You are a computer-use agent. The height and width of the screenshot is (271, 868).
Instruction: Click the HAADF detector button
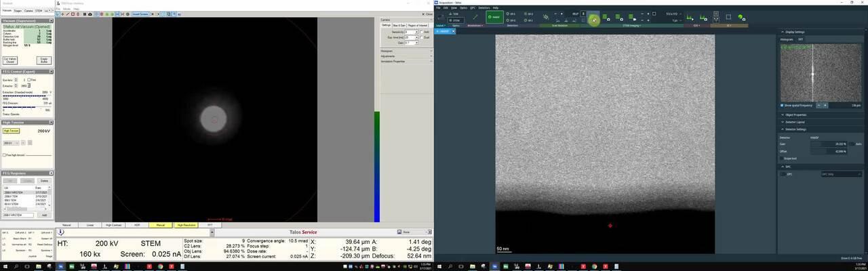tap(494, 17)
